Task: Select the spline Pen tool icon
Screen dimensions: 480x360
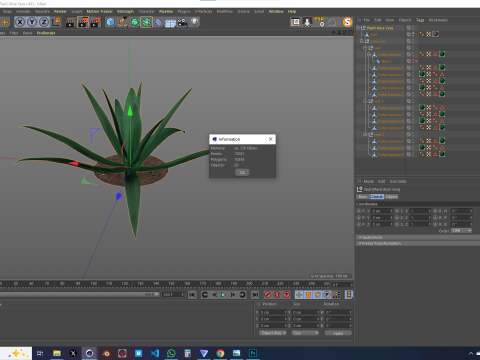Action: pos(122,22)
